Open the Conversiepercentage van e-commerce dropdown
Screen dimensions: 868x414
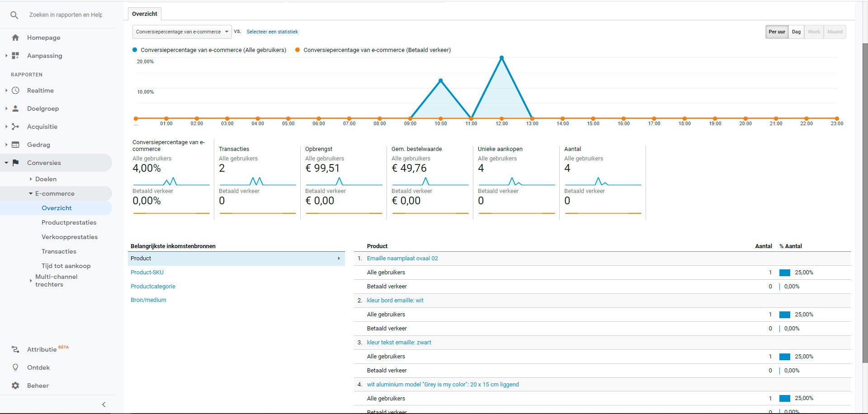[182, 32]
